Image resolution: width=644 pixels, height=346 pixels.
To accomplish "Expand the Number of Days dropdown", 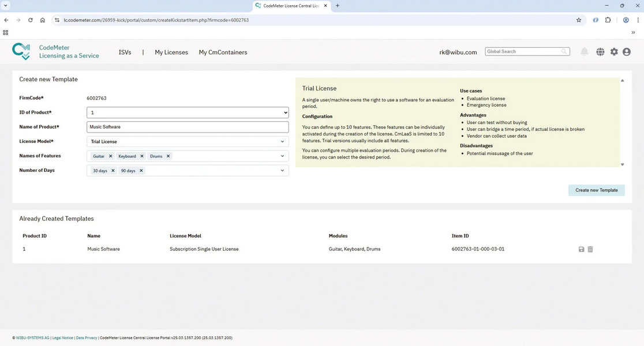I will pos(282,171).
